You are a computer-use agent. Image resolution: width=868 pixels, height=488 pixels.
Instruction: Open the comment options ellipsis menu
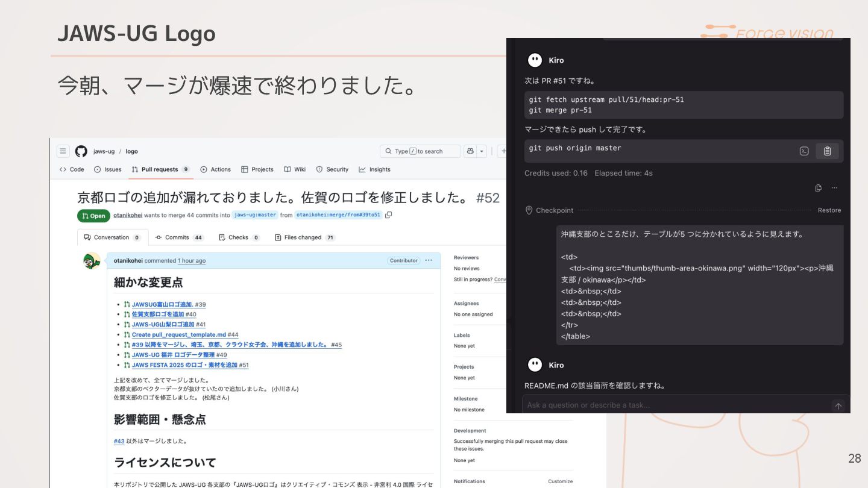[x=429, y=260]
